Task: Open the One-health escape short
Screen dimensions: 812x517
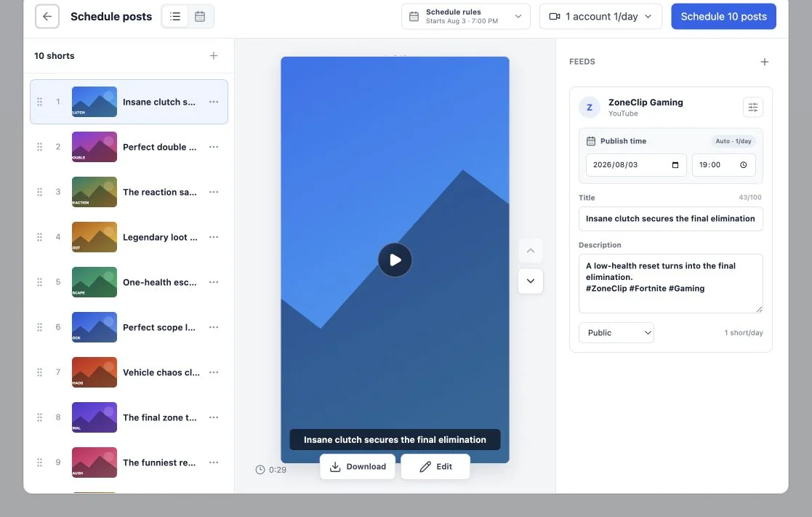Action: 129,282
